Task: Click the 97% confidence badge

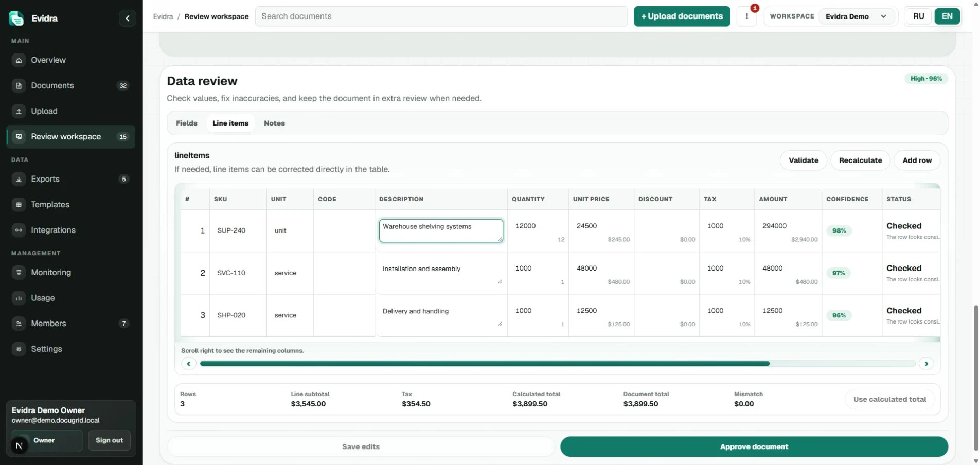Action: click(x=839, y=273)
